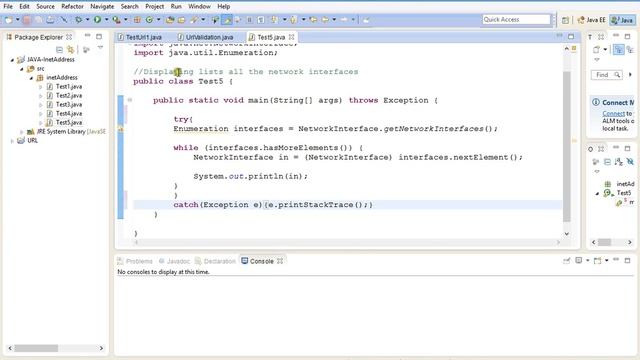Click the Open Perspective icon

[565, 20]
